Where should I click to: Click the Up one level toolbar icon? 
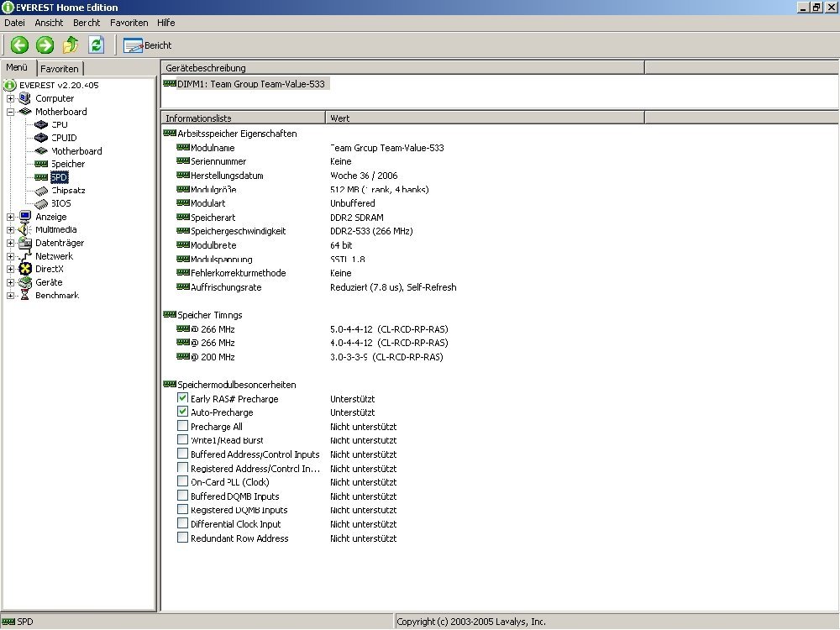point(71,45)
